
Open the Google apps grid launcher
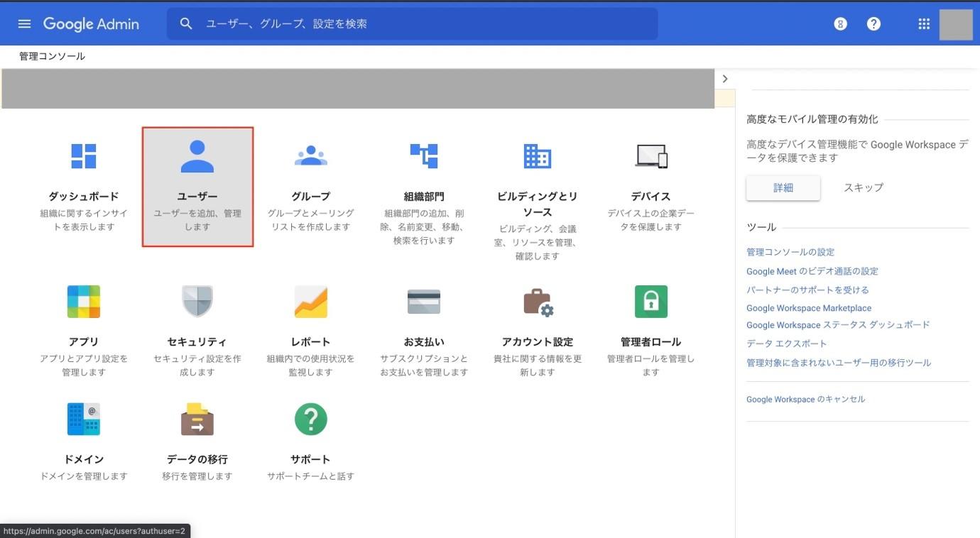click(x=922, y=22)
